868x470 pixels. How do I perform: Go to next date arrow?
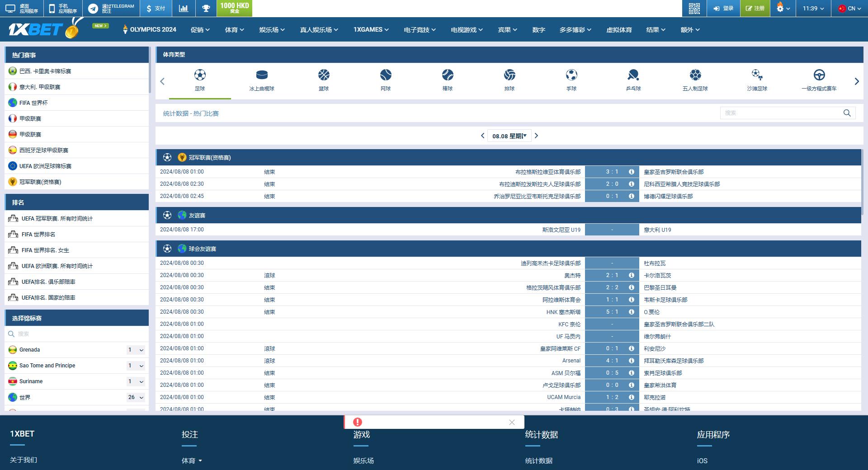(536, 136)
